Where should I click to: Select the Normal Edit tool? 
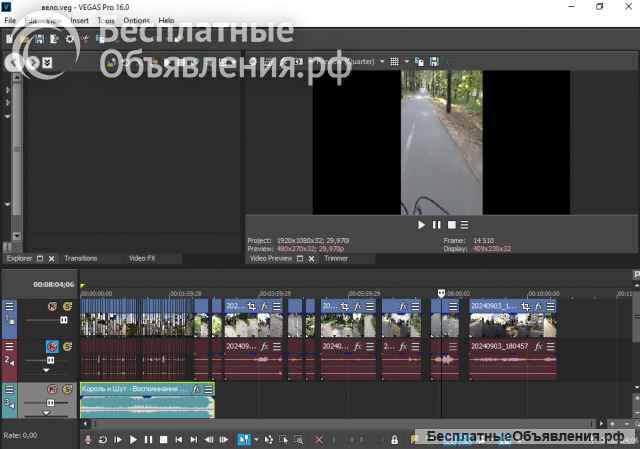[244, 440]
